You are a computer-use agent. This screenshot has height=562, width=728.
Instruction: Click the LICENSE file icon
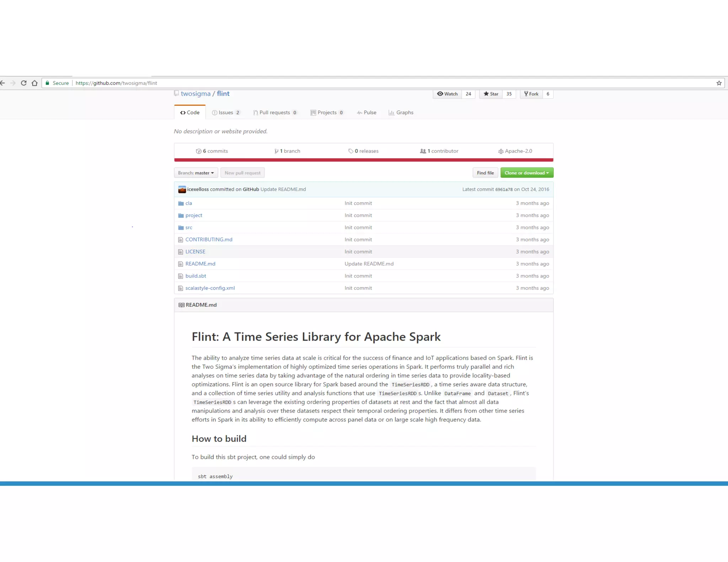coord(181,252)
